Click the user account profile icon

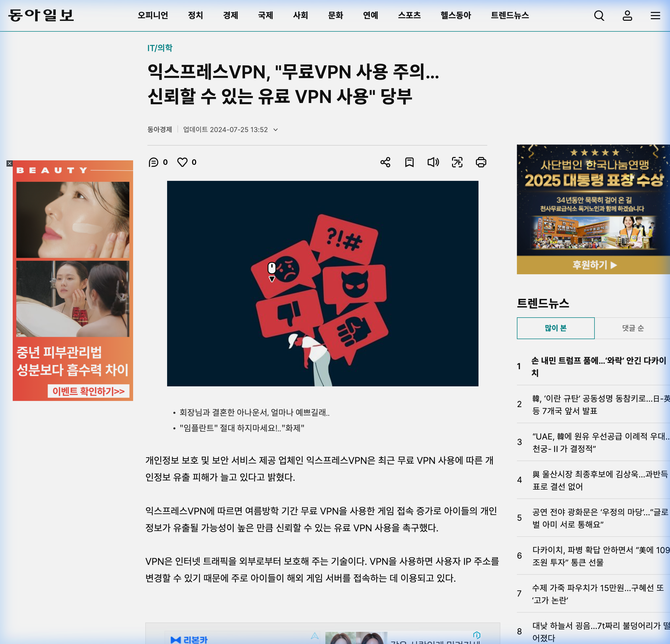(x=627, y=16)
